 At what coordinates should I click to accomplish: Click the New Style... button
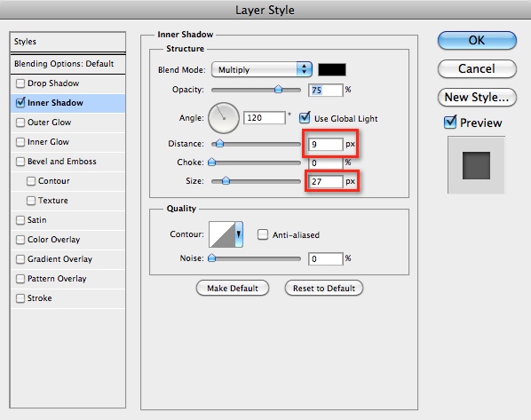477,97
